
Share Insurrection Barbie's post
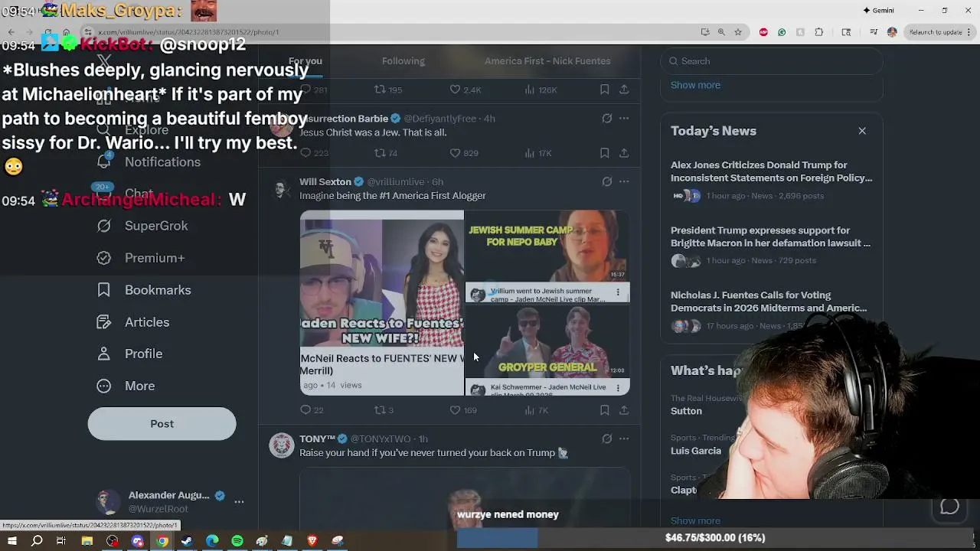pyautogui.click(x=624, y=153)
